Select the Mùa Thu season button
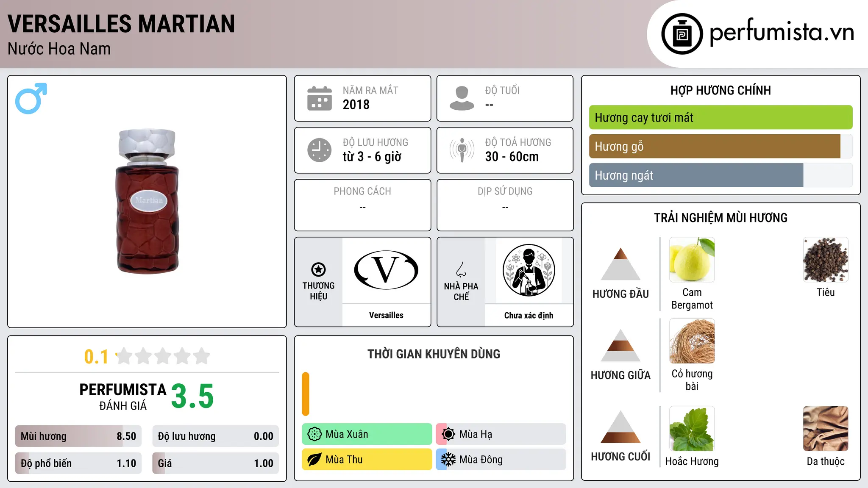 click(367, 460)
